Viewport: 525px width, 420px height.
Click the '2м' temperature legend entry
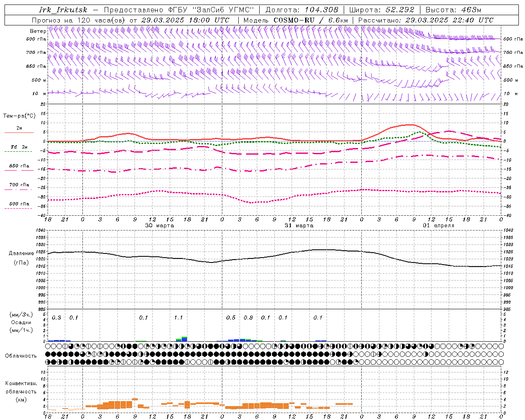(x=19, y=128)
